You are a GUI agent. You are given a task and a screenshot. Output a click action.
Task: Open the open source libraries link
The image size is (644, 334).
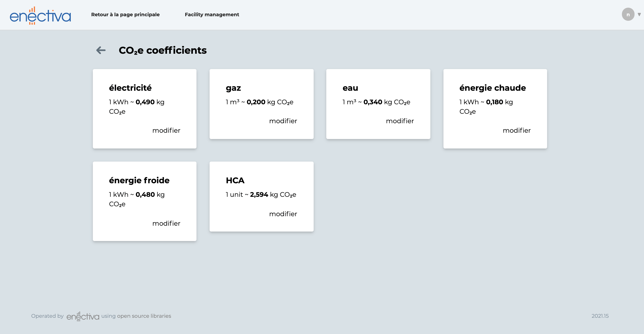(144, 316)
